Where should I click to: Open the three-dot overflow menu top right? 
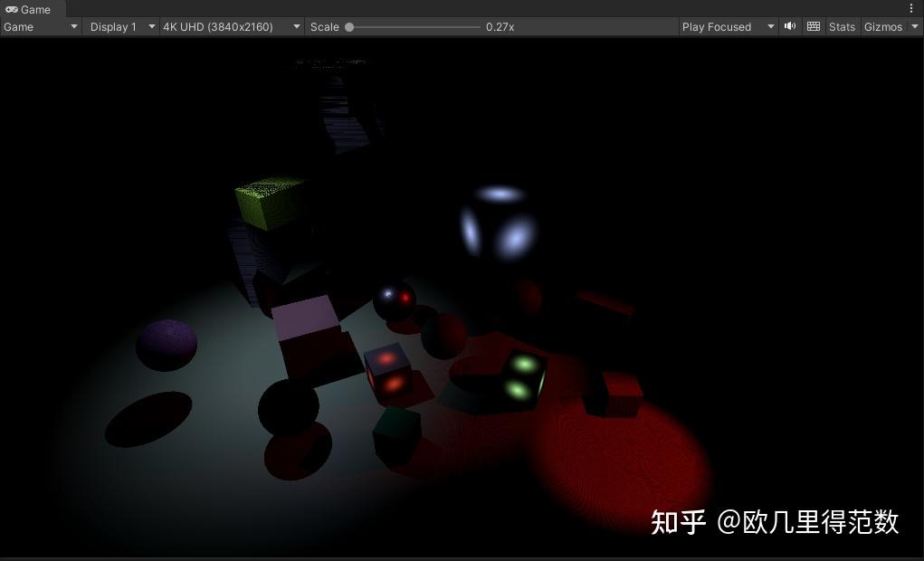coord(911,8)
